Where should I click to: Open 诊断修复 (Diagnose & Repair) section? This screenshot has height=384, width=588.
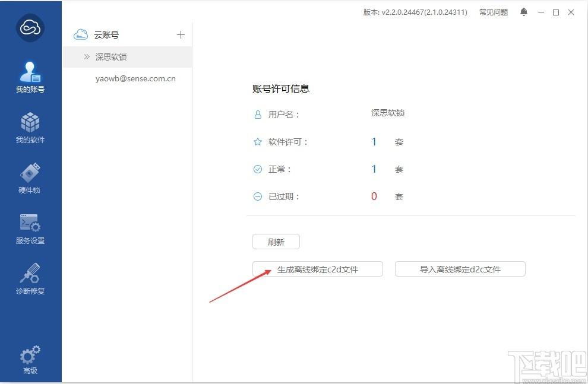click(x=30, y=279)
